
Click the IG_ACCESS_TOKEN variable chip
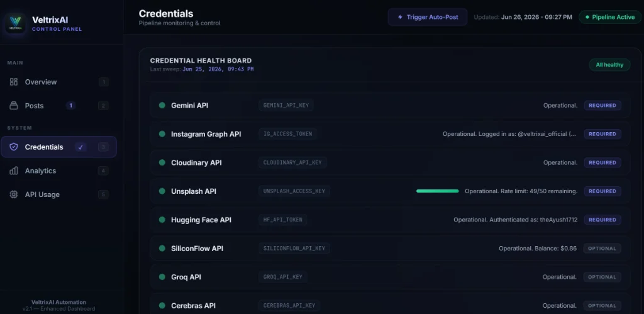[287, 134]
